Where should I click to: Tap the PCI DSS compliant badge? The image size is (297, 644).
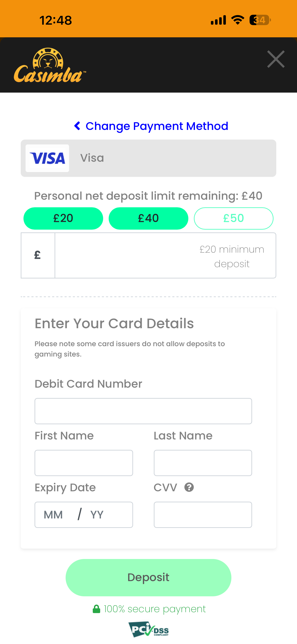click(x=148, y=629)
